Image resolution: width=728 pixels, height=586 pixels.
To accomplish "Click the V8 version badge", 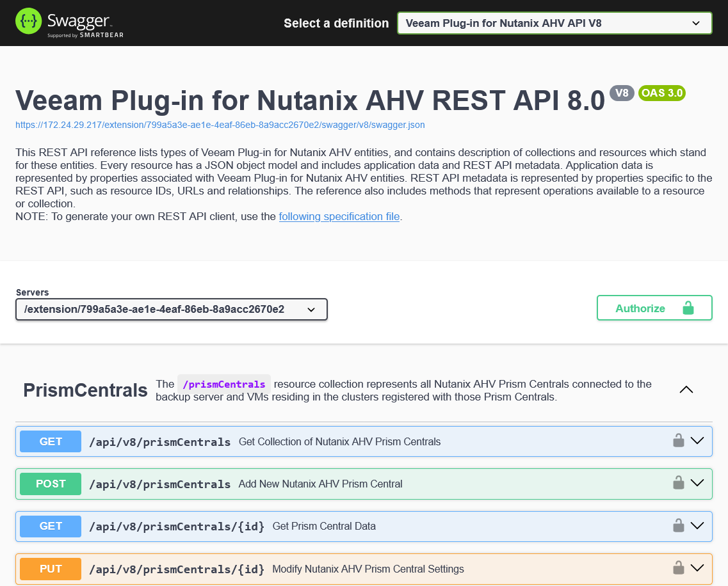I will point(622,93).
